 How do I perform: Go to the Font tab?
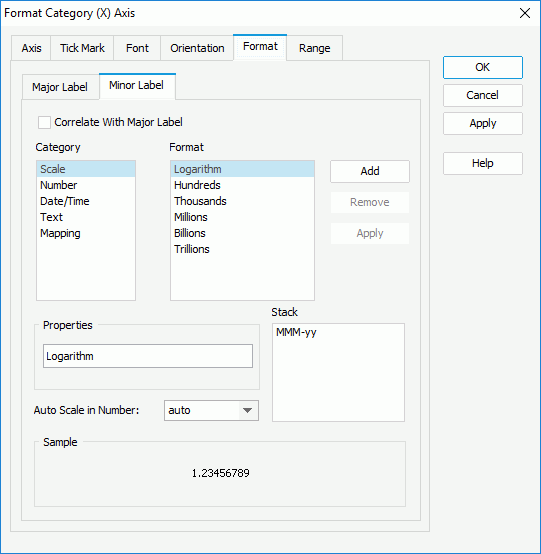tap(137, 48)
